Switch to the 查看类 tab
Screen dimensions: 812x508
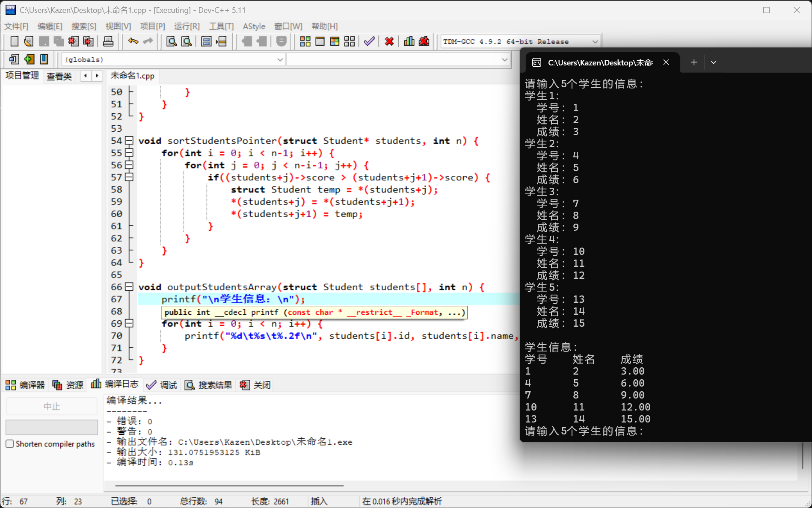(x=59, y=76)
